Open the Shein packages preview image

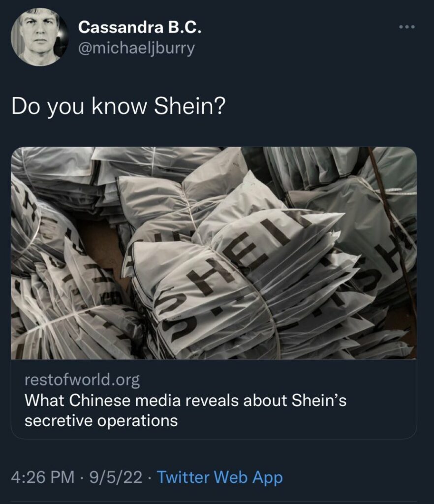pyautogui.click(x=214, y=253)
